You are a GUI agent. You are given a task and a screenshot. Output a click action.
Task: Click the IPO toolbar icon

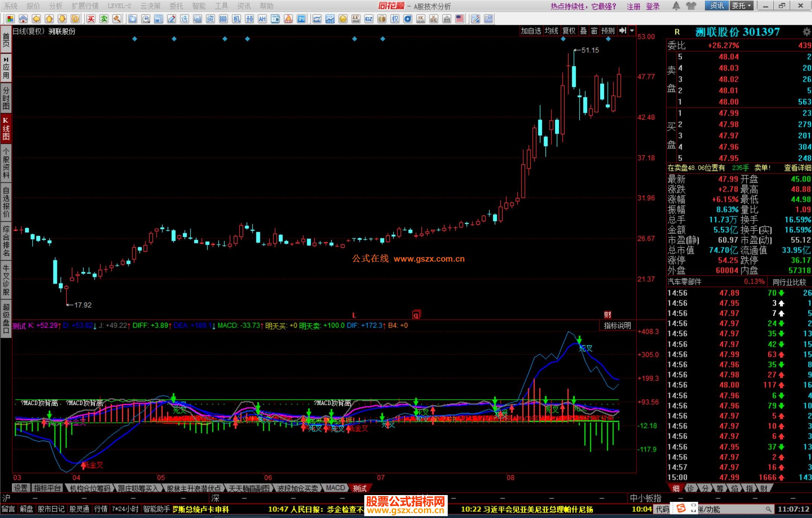tap(301, 19)
